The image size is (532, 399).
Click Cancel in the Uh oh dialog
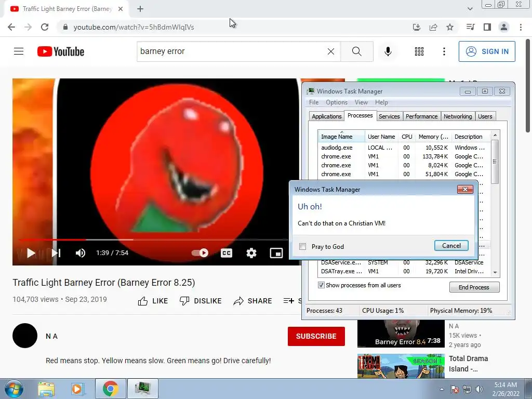pos(451,246)
